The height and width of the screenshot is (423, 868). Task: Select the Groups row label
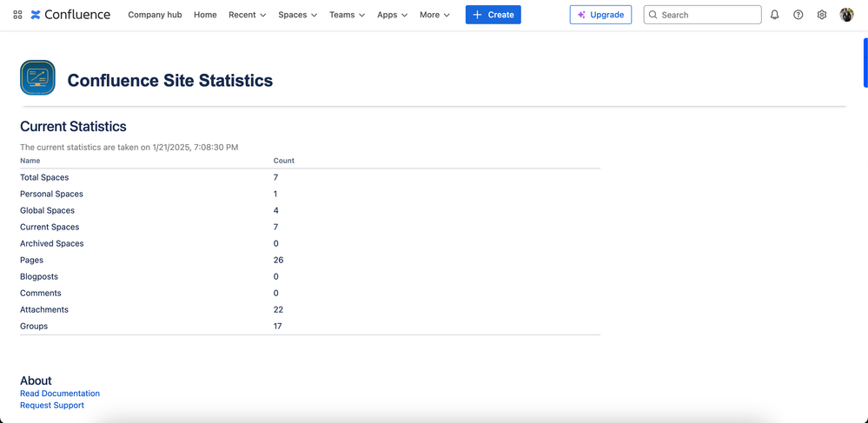pyautogui.click(x=34, y=326)
